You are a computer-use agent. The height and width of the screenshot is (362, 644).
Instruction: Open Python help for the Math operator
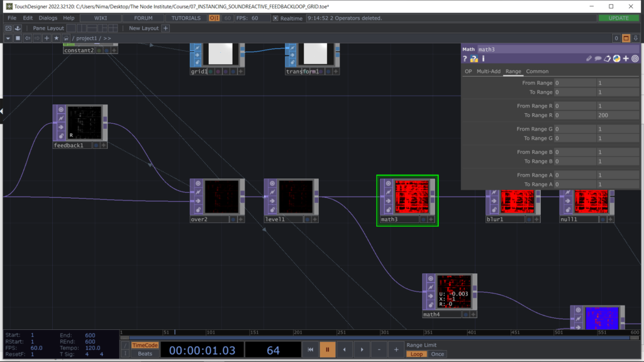coord(474,58)
